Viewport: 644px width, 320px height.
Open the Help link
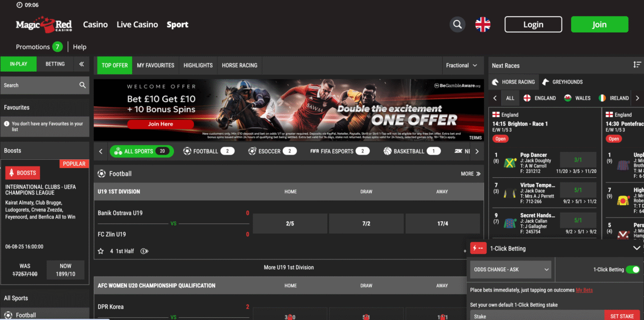80,47
